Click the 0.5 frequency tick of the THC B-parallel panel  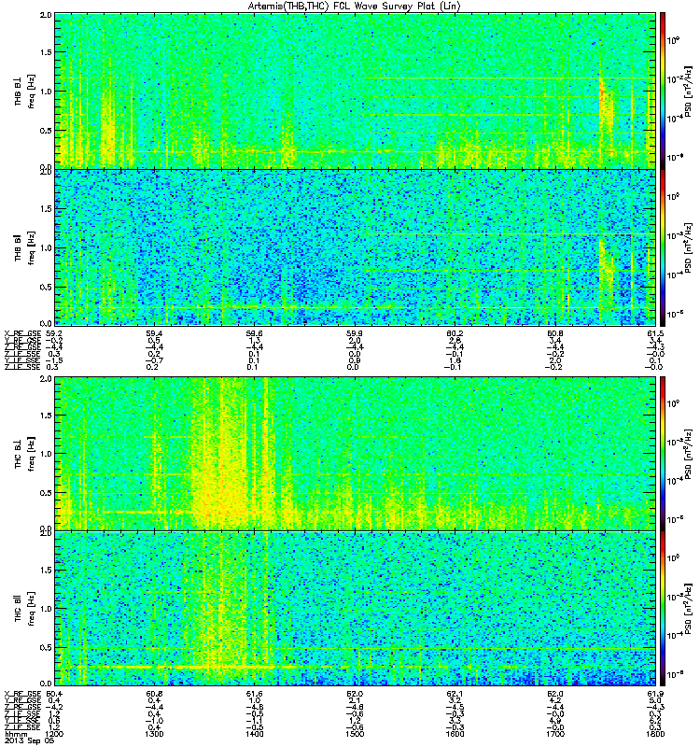pos(47,647)
